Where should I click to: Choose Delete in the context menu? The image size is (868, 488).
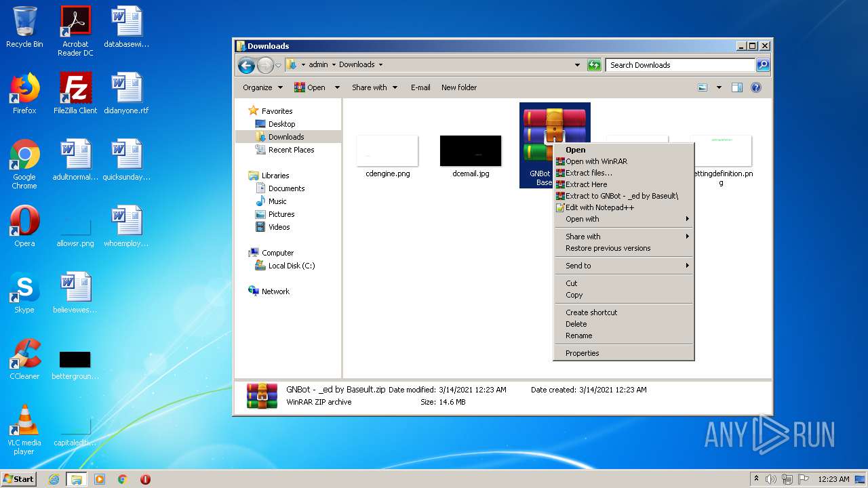coord(624,324)
